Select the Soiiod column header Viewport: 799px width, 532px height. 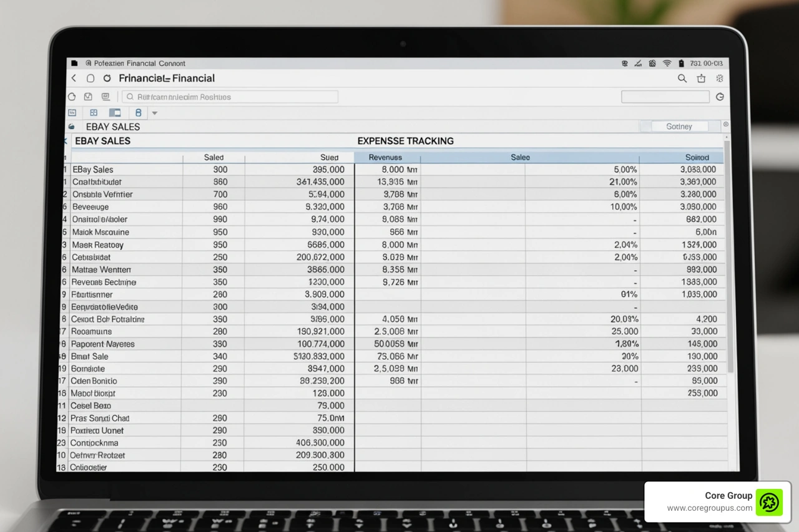coord(697,158)
